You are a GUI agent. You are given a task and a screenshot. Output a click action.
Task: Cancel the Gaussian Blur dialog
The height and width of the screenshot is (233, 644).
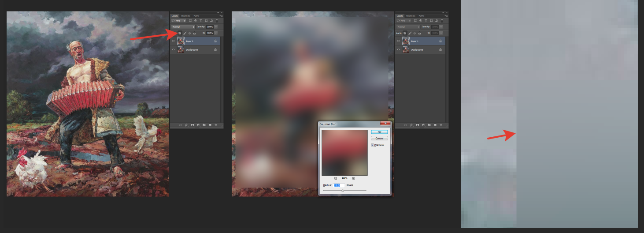coord(379,138)
